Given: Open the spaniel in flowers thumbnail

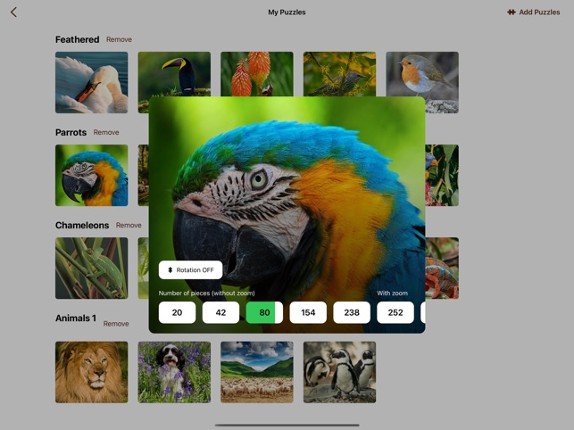Looking at the screenshot, I should point(174,372).
